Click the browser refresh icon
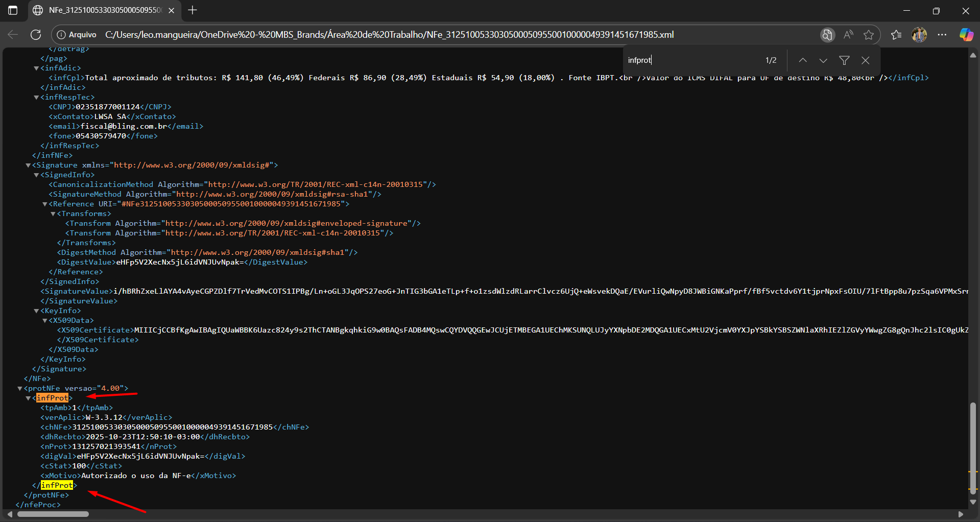Image resolution: width=980 pixels, height=522 pixels. tap(36, 35)
